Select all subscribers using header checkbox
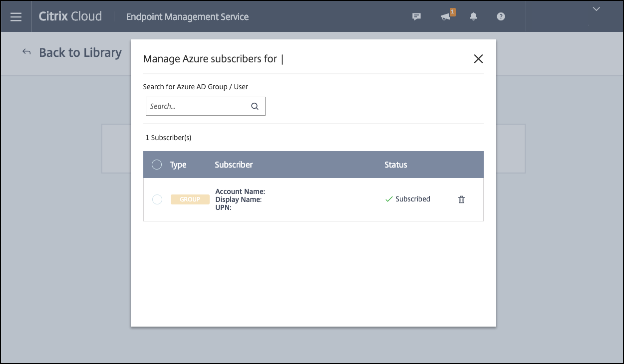 click(x=157, y=165)
